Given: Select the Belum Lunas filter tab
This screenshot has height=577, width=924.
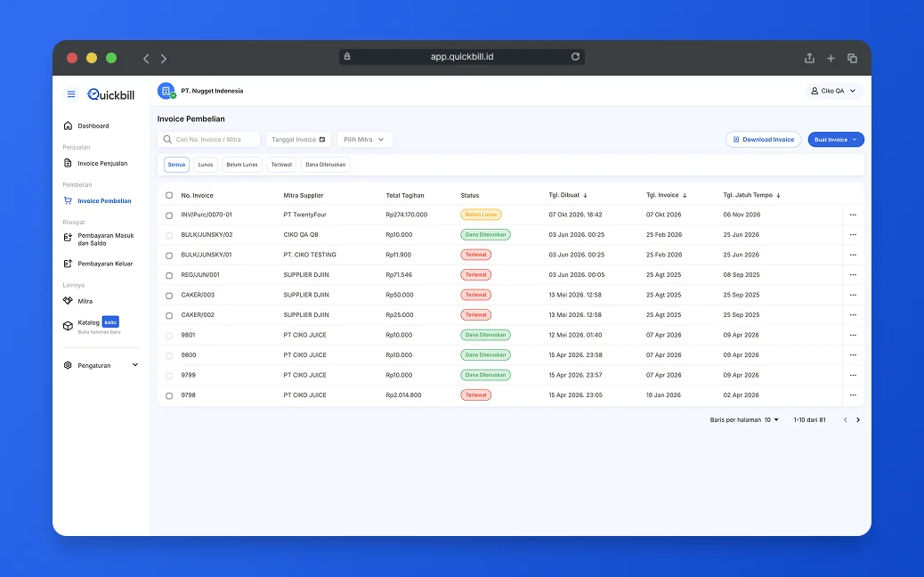Looking at the screenshot, I should [242, 165].
